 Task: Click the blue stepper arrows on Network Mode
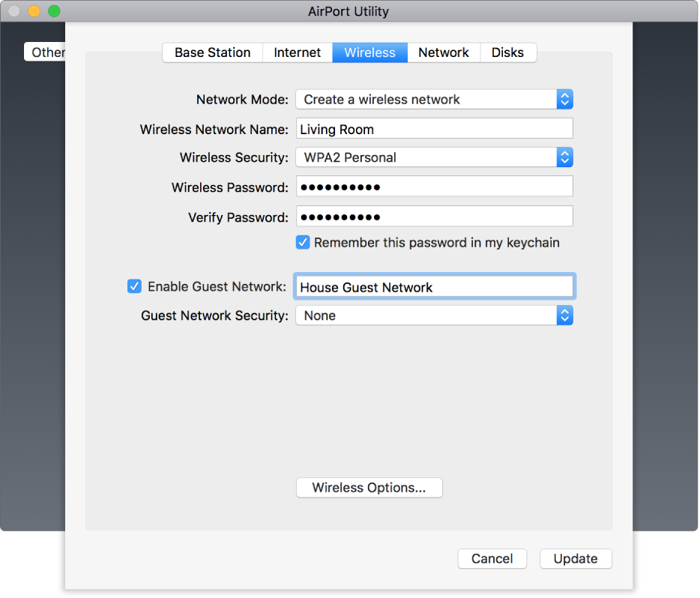(x=564, y=99)
